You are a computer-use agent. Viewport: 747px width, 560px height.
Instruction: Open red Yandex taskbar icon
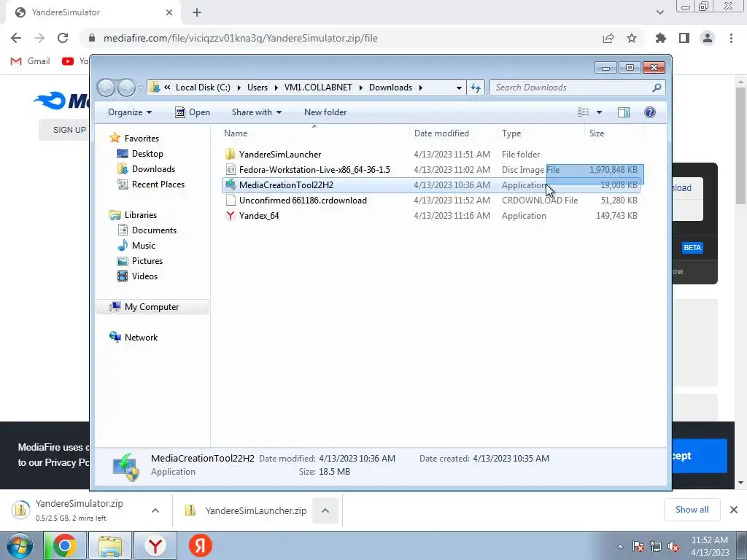[201, 545]
